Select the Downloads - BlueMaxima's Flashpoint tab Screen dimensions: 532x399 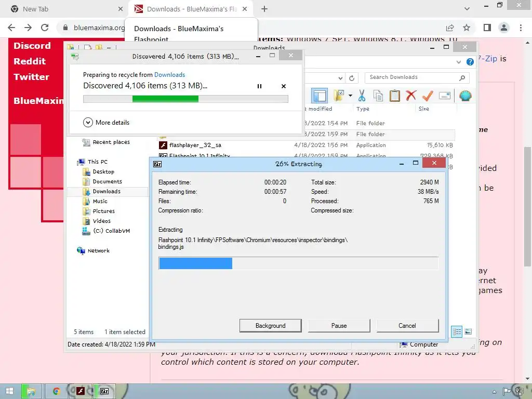[x=191, y=9]
